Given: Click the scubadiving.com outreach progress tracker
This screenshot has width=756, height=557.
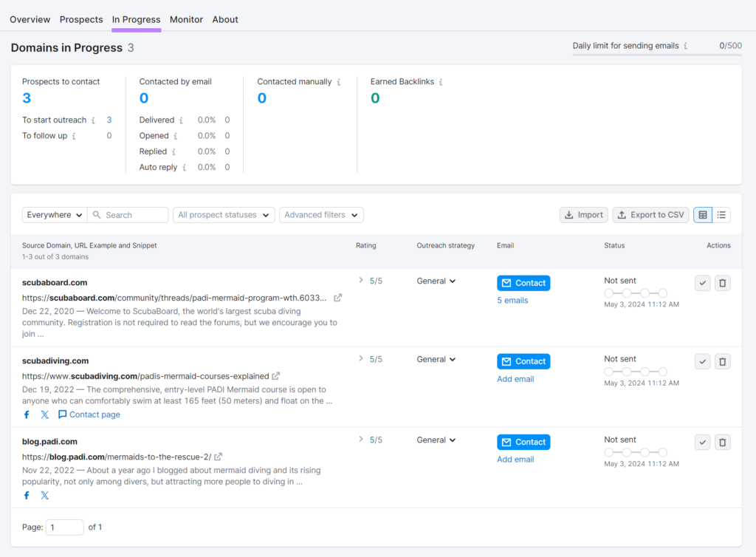Looking at the screenshot, I should (636, 372).
